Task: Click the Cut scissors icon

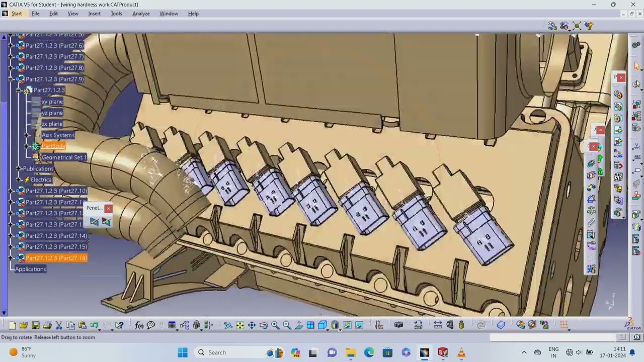Action: pos(59,325)
